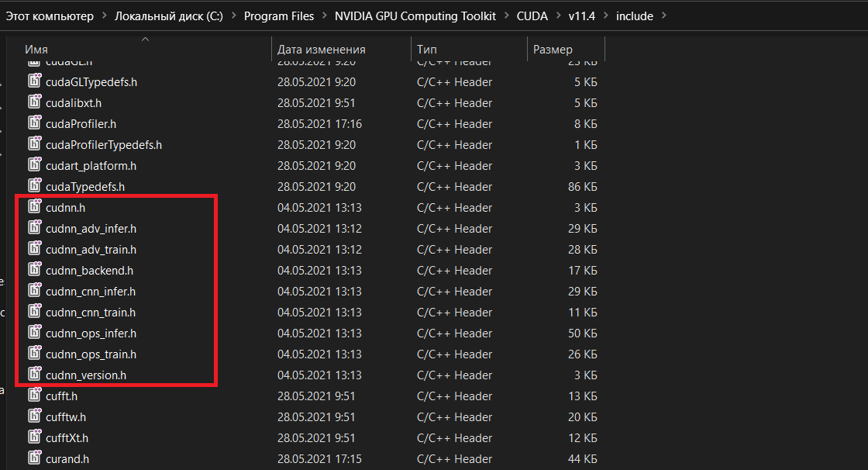The width and height of the screenshot is (868, 470).
Task: Click the cudnn.h file icon
Action: (35, 207)
